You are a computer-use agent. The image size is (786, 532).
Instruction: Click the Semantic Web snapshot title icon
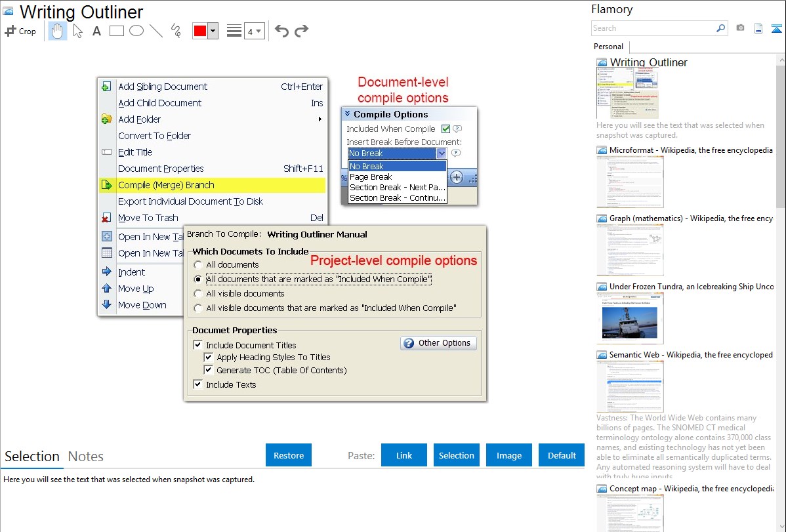602,355
